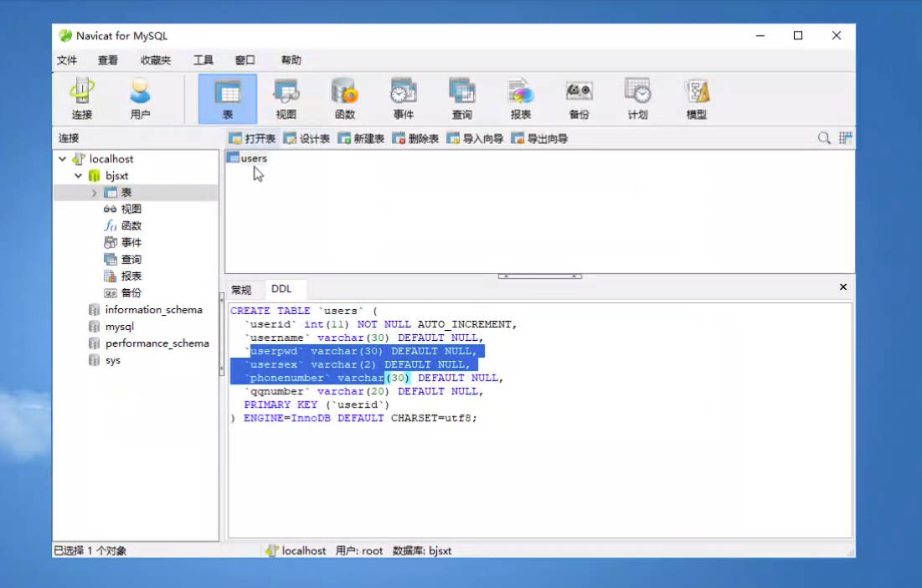Launch the 导入向导 import wizard

click(x=475, y=139)
